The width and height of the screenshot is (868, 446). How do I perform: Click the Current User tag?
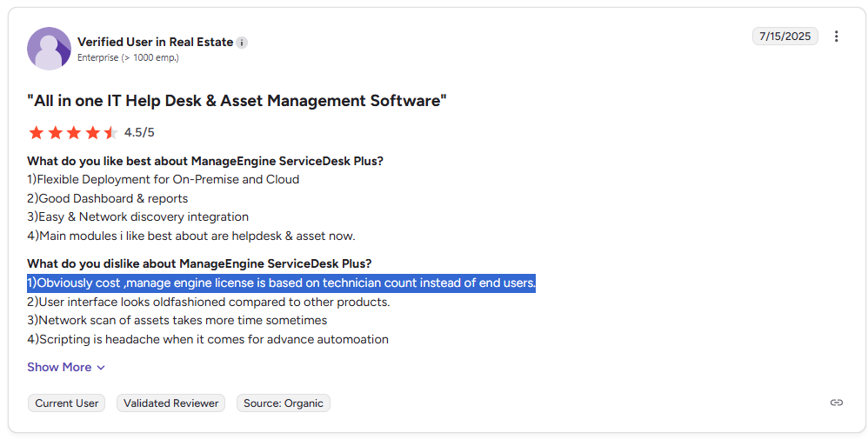click(66, 403)
